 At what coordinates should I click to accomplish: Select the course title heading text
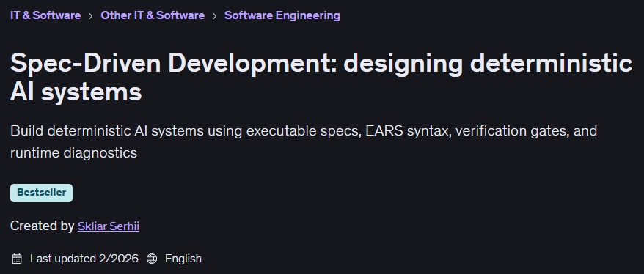click(x=321, y=77)
